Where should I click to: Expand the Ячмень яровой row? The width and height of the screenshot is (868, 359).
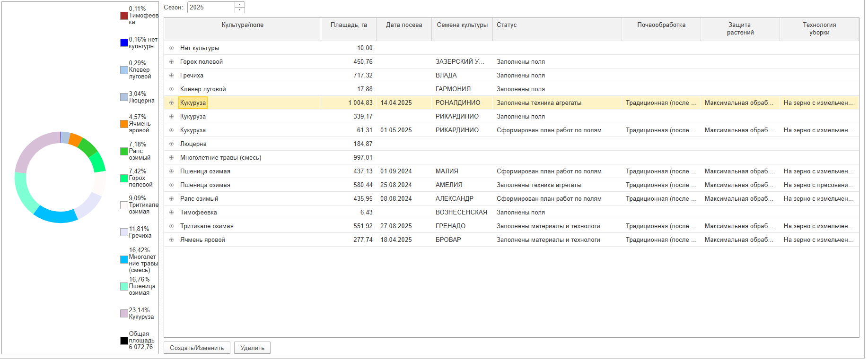tap(172, 240)
